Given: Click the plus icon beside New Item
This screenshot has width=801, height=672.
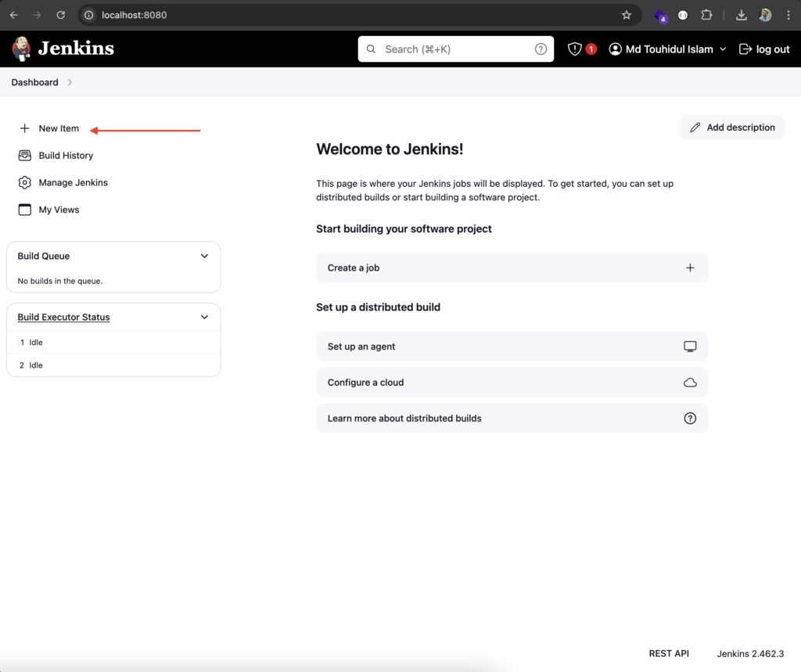Looking at the screenshot, I should (x=24, y=128).
